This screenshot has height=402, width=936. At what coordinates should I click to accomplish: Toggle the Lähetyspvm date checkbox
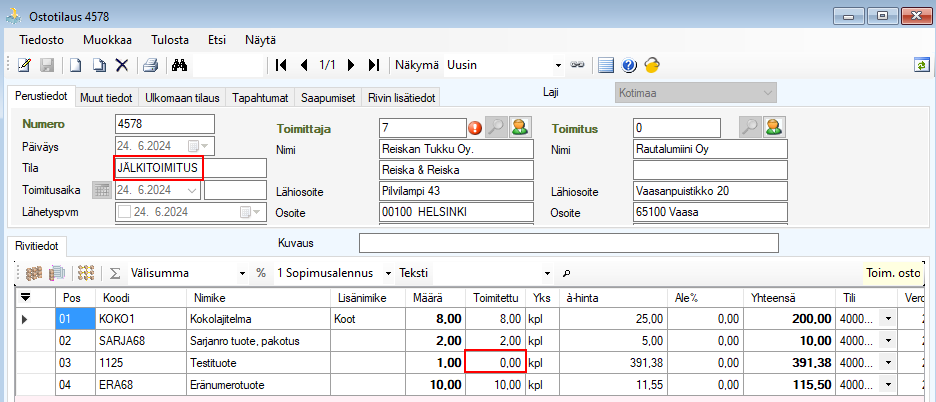125,212
